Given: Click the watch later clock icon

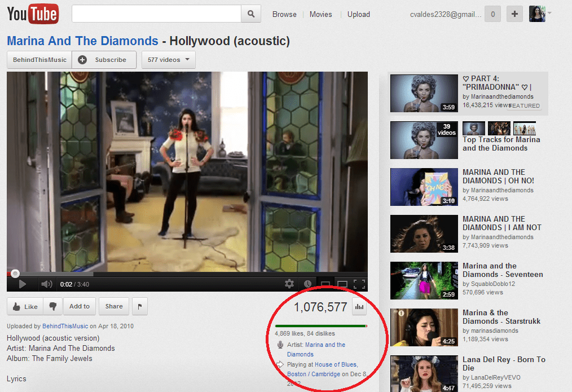Looking at the screenshot, I should point(307,284).
